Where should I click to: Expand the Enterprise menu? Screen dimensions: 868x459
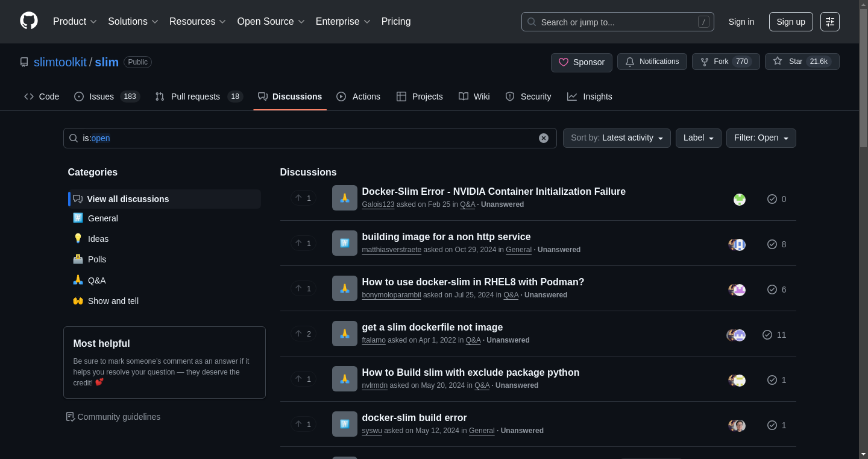[x=343, y=22]
